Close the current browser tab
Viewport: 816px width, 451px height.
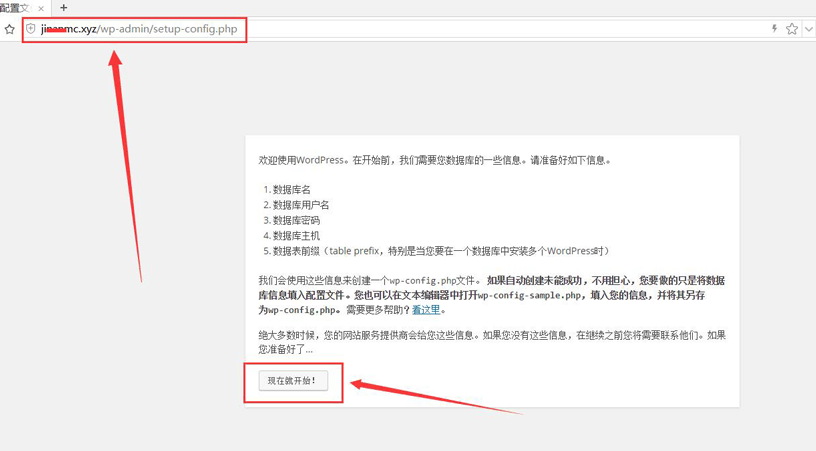pos(41,8)
